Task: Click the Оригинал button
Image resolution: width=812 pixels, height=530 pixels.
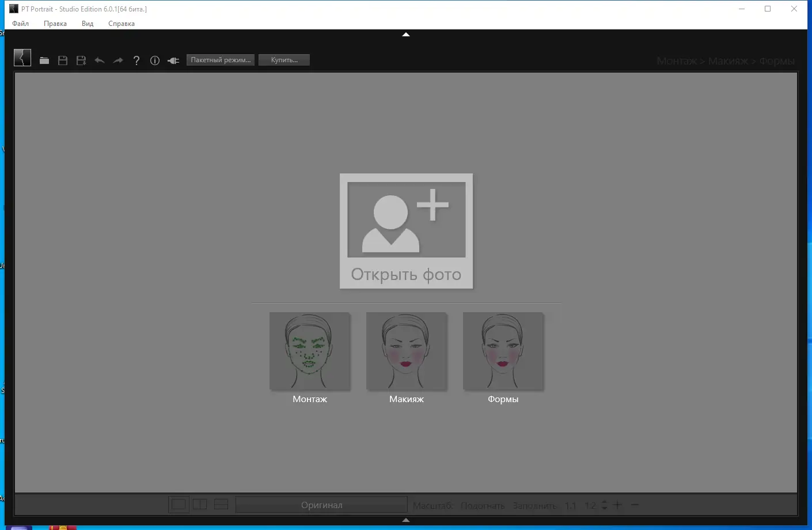Action: [322, 505]
